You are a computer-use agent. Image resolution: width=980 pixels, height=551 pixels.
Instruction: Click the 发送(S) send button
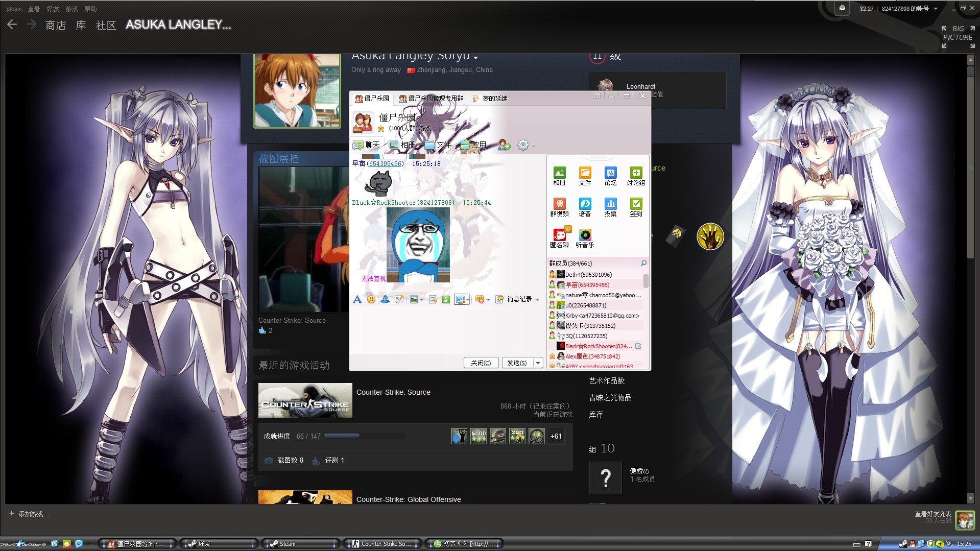point(517,363)
